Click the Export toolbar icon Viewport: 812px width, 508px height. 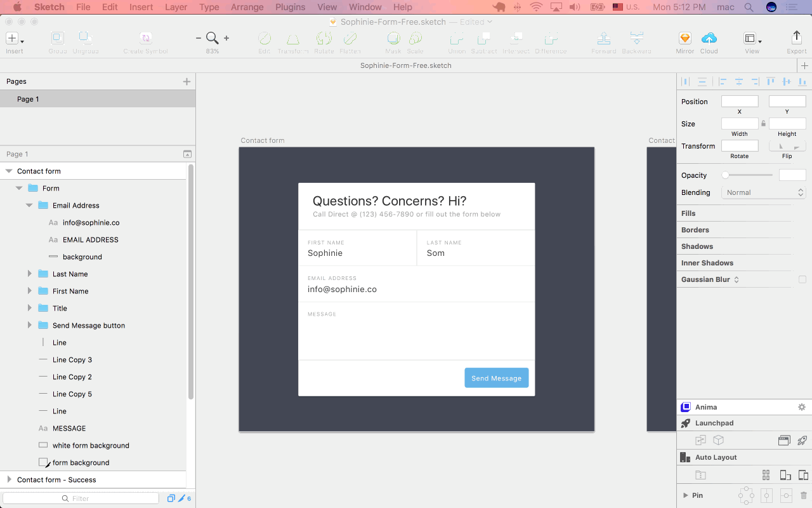click(x=797, y=38)
